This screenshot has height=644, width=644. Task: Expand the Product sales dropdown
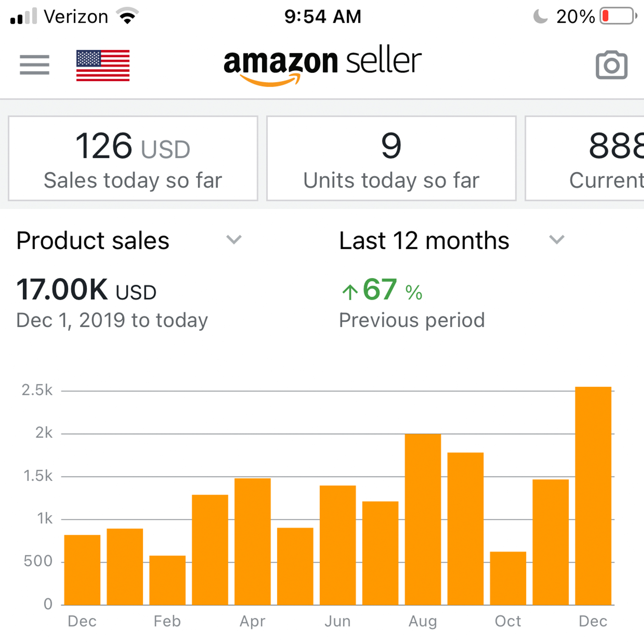[233, 240]
